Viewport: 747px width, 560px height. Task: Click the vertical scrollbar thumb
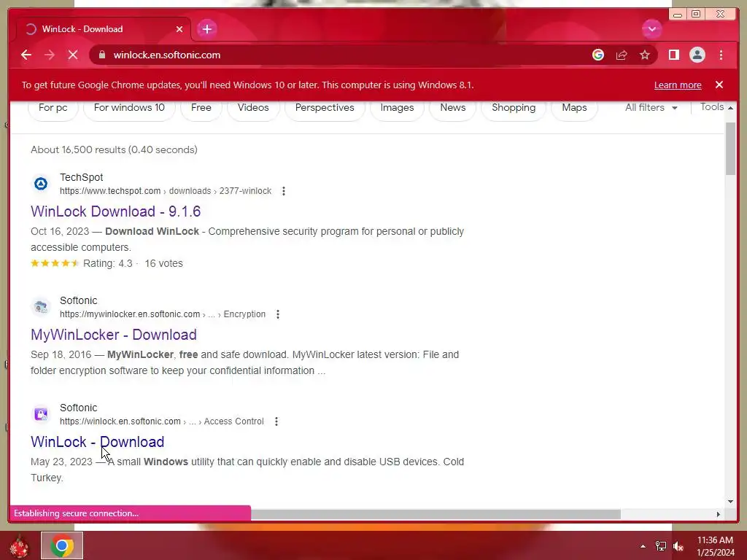(x=730, y=148)
